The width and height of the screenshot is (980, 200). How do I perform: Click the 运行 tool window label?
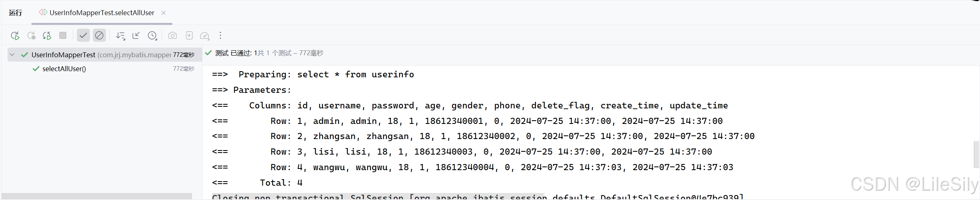pos(16,13)
